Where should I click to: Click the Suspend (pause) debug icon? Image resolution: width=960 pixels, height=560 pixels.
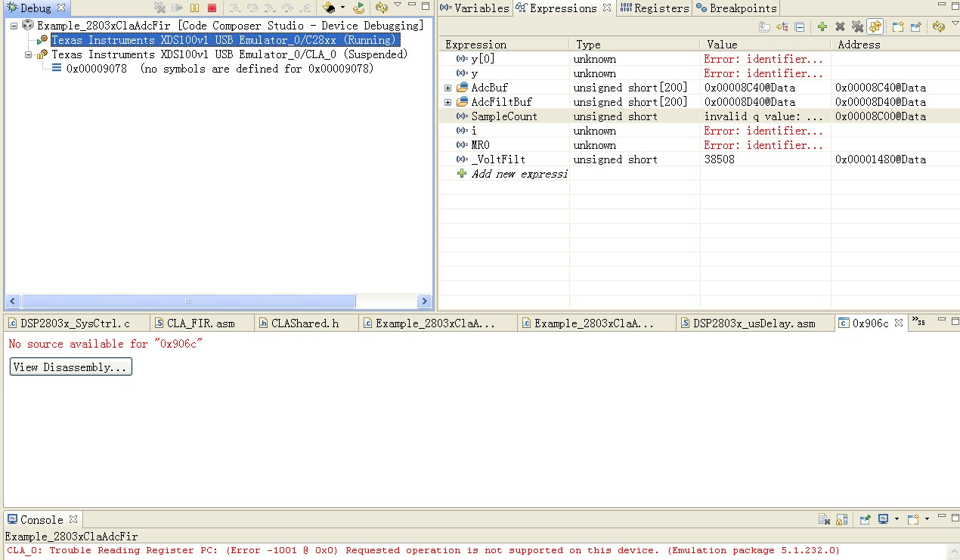click(195, 8)
